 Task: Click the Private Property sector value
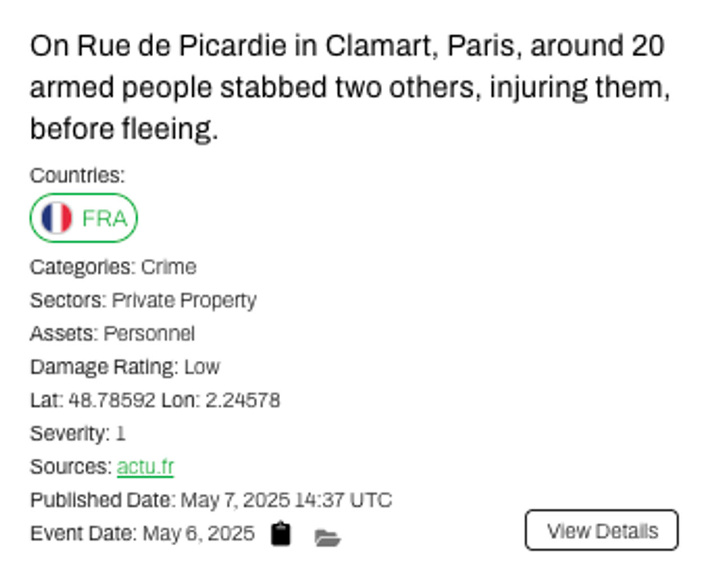point(184,300)
